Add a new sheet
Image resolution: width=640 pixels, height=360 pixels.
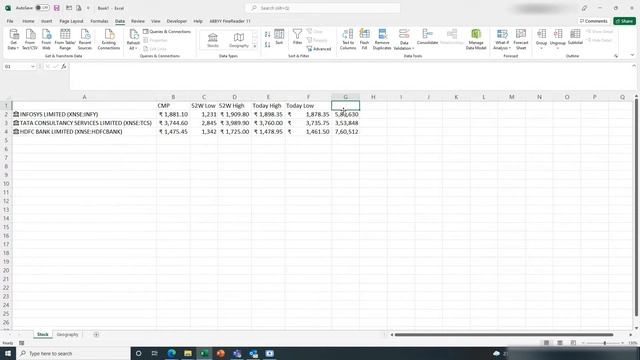pos(96,335)
